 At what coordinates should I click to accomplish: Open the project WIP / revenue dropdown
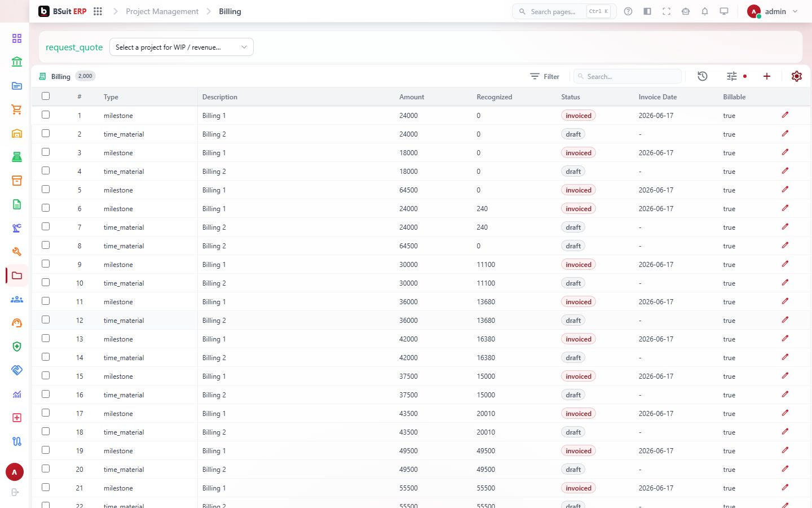tap(182, 47)
